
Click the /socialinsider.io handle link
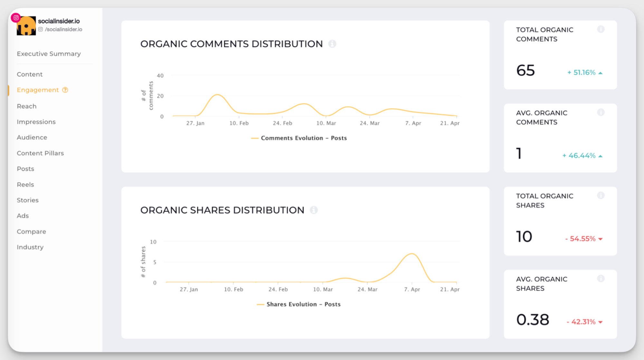(x=64, y=29)
